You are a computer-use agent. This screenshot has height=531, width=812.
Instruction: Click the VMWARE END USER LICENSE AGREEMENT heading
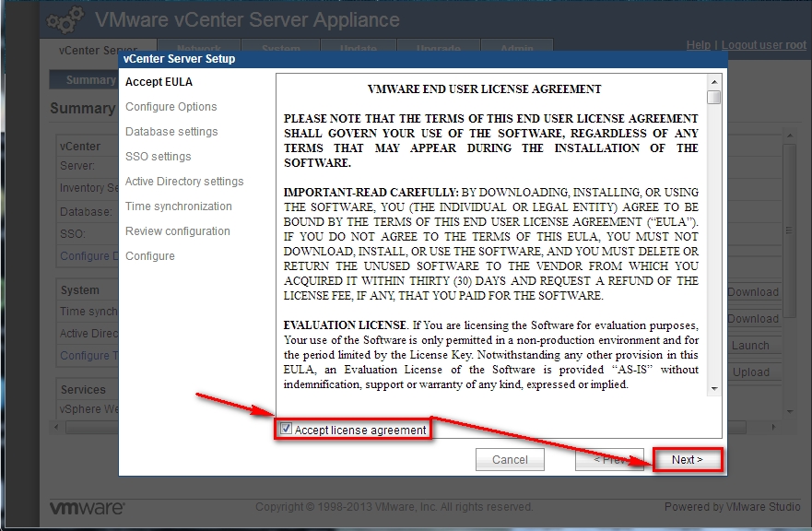(x=484, y=89)
